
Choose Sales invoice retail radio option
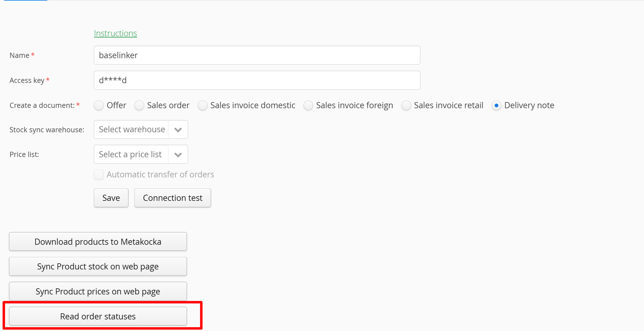pyautogui.click(x=406, y=105)
